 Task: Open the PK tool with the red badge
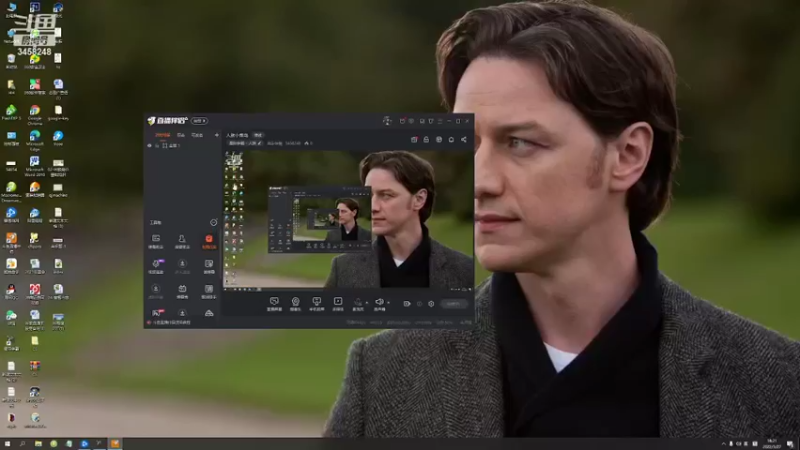[x=157, y=313]
